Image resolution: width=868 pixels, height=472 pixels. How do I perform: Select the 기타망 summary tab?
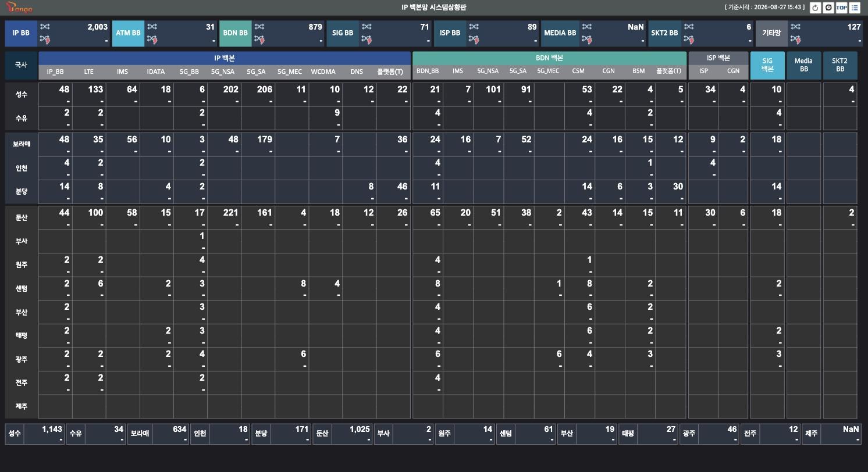click(772, 33)
